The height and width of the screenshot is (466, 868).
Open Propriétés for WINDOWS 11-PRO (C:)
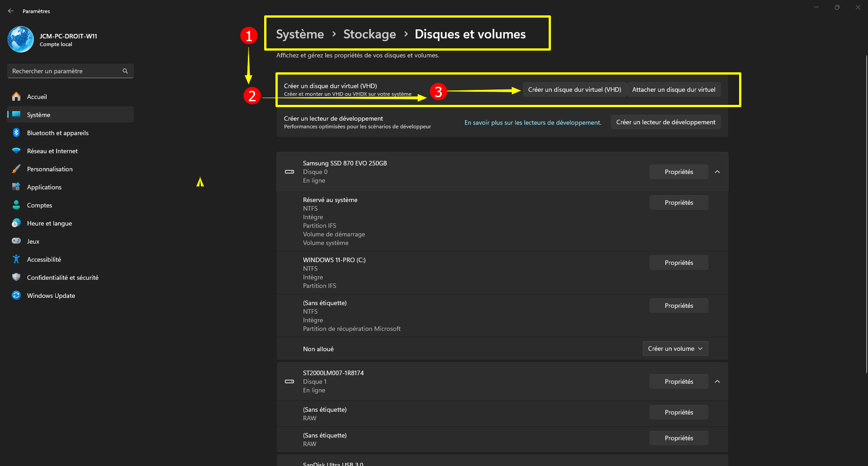pyautogui.click(x=678, y=263)
